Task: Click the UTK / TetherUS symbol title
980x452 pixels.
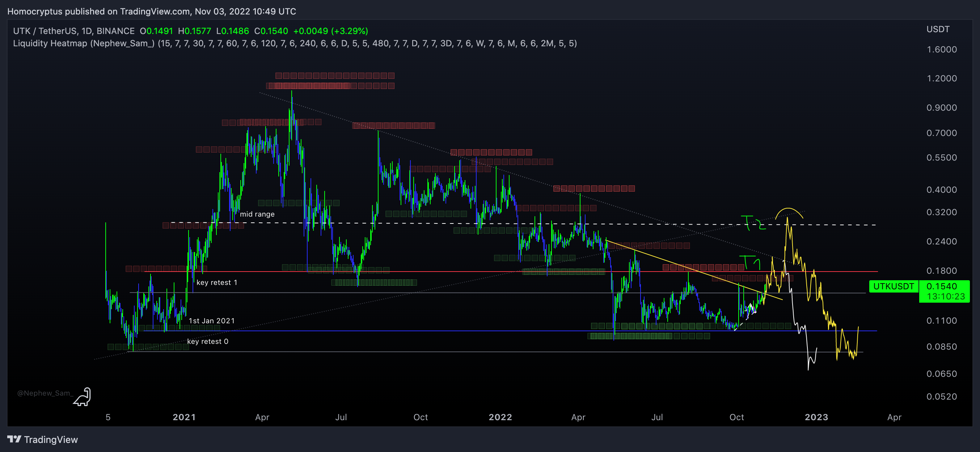Action: pyautogui.click(x=74, y=31)
